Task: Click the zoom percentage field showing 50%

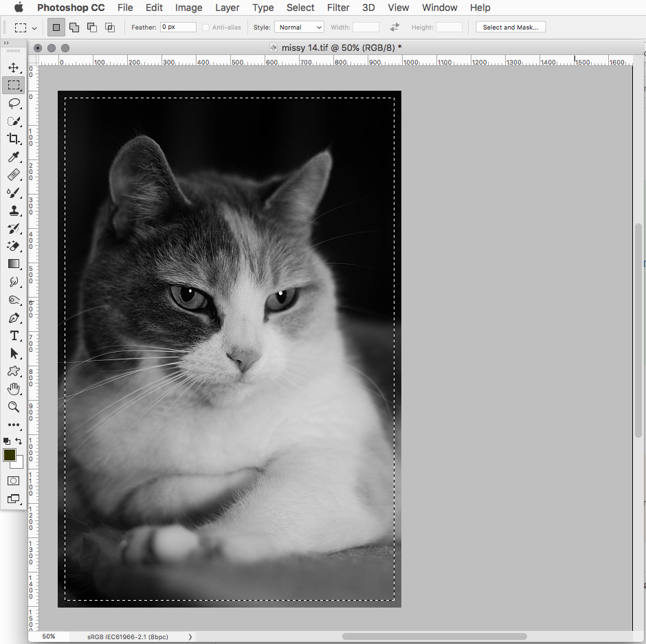Action: (x=49, y=636)
